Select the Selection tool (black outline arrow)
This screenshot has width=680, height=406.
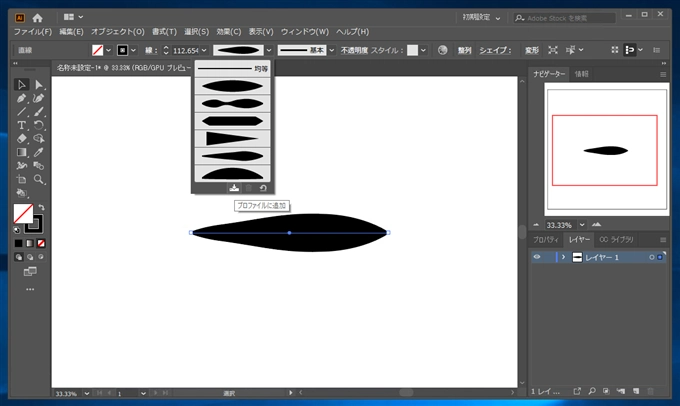point(21,84)
